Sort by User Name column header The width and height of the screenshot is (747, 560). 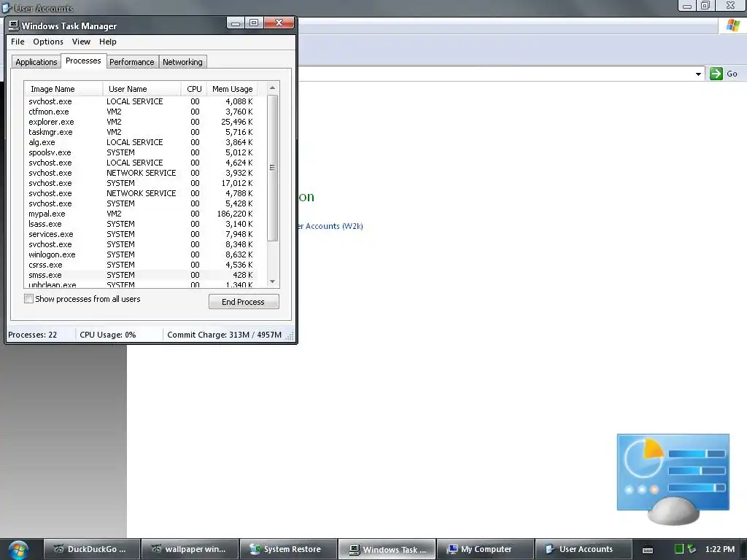(x=142, y=89)
